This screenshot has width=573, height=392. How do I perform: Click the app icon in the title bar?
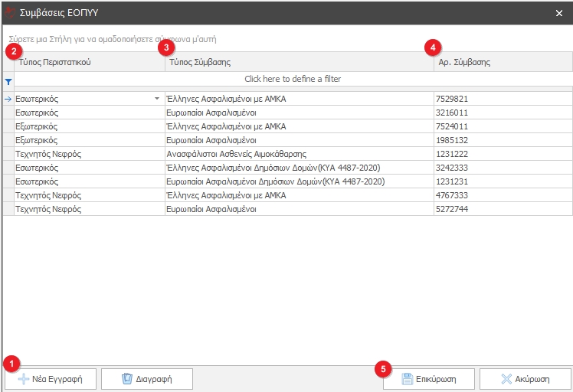coord(10,12)
